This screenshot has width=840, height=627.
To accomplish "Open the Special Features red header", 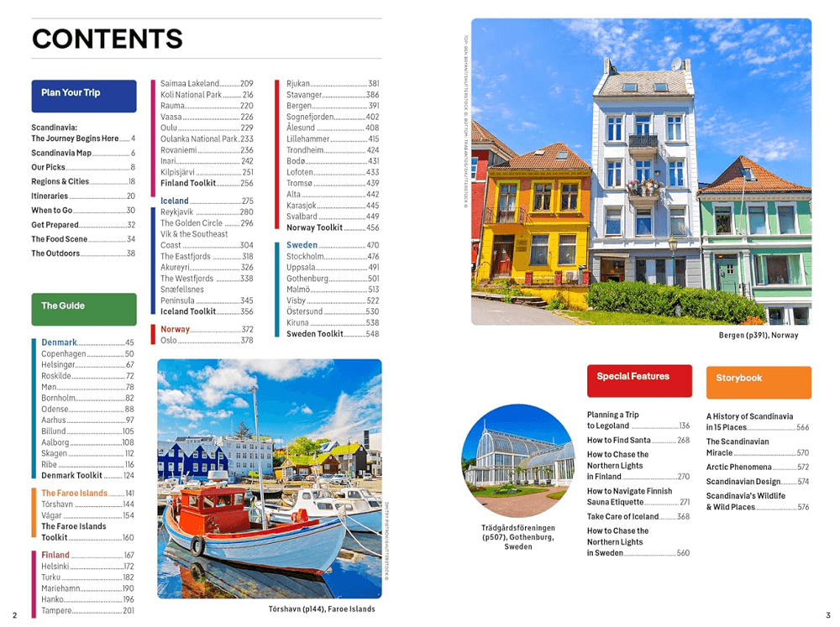I will tap(639, 379).
